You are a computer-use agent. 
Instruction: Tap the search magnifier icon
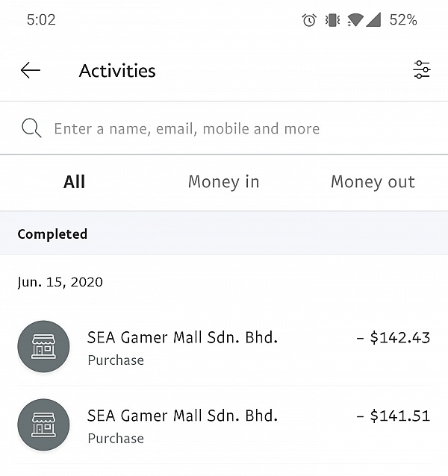[x=31, y=128]
